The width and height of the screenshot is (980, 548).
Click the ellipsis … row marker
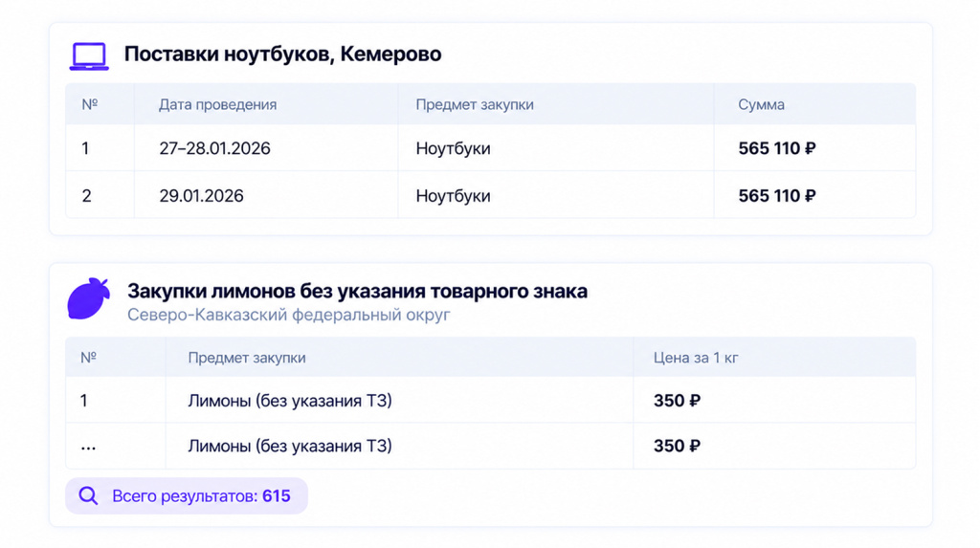point(88,448)
